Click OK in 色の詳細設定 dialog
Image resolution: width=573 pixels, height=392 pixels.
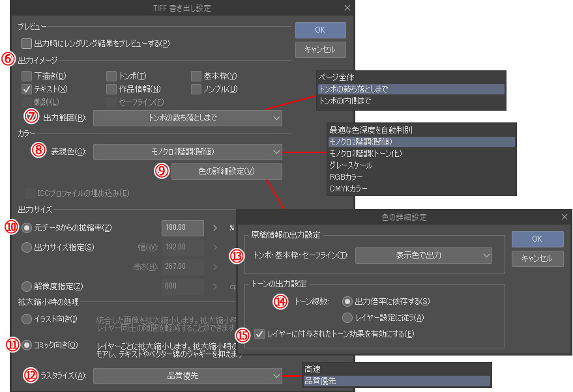(537, 239)
